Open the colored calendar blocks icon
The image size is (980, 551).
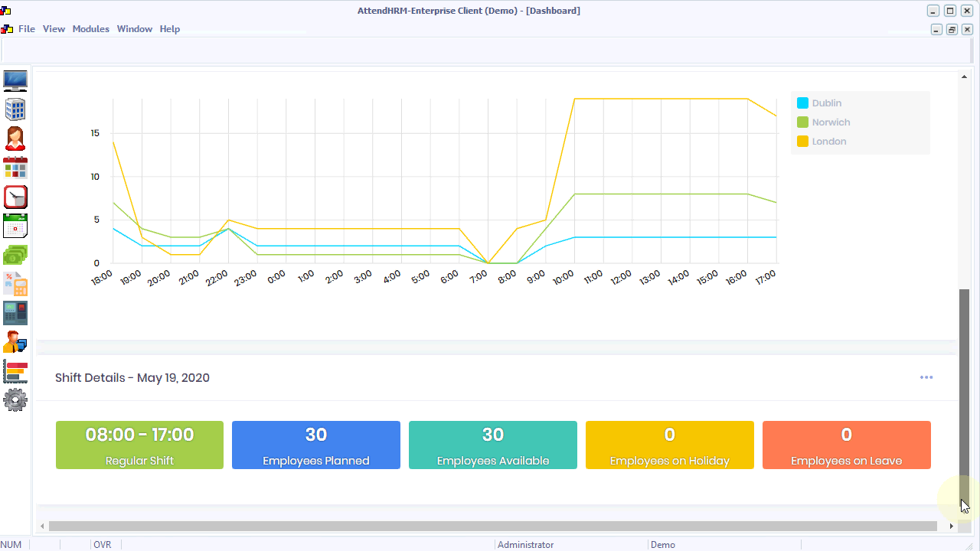pyautogui.click(x=15, y=168)
